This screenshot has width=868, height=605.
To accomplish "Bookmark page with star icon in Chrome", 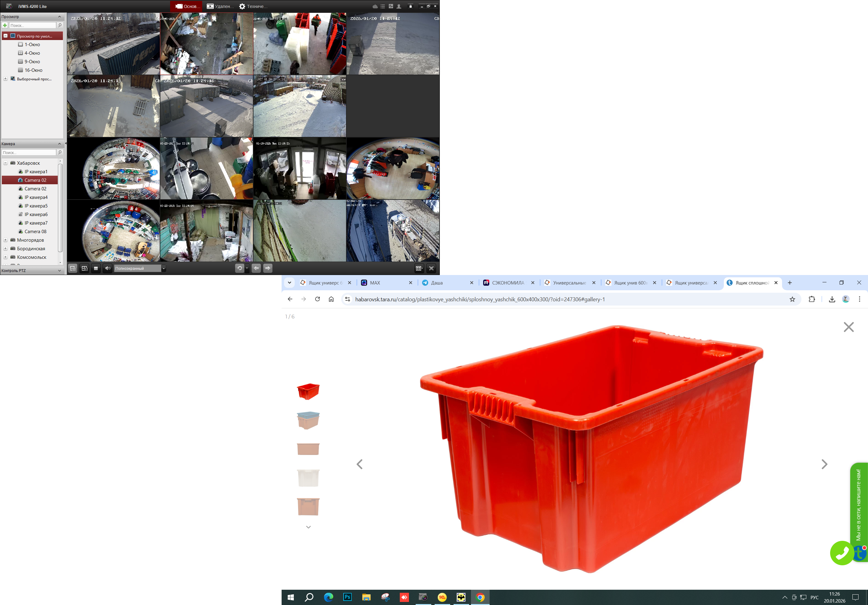I will pos(792,299).
